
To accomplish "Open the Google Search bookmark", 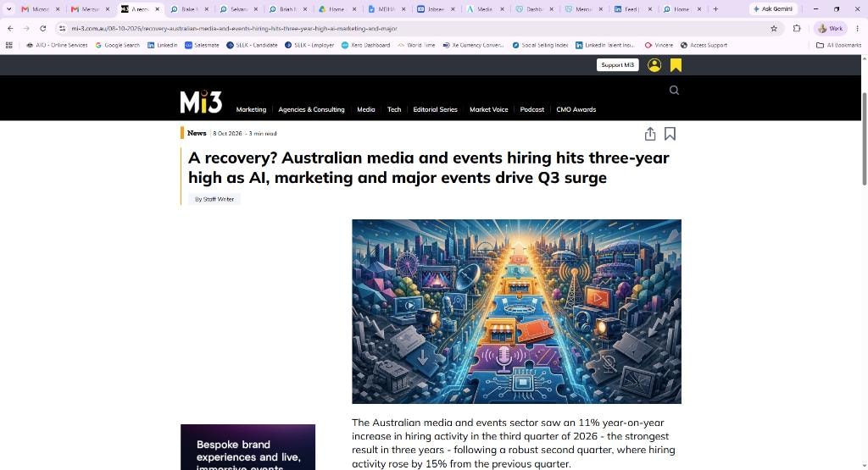I will [117, 46].
